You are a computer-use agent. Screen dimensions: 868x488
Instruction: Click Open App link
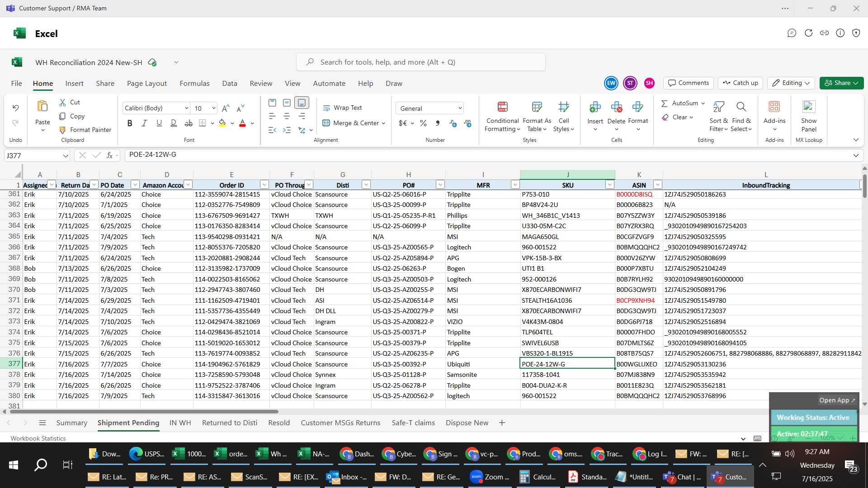click(837, 400)
